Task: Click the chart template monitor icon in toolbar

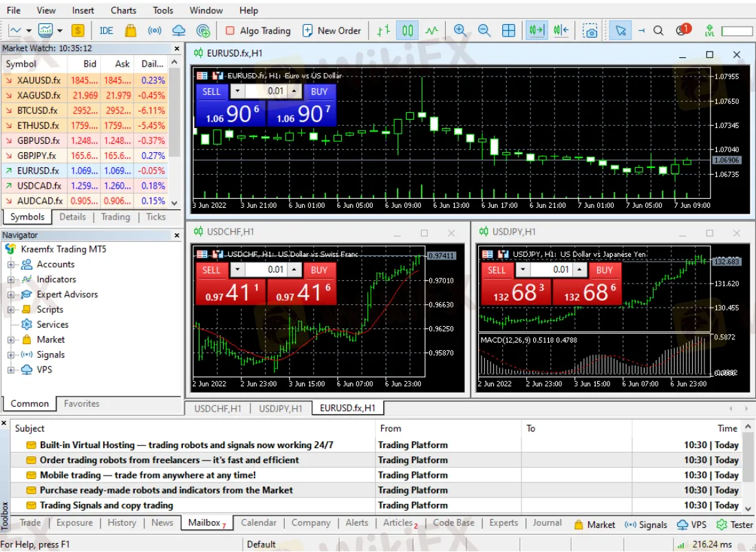Action: [x=45, y=30]
